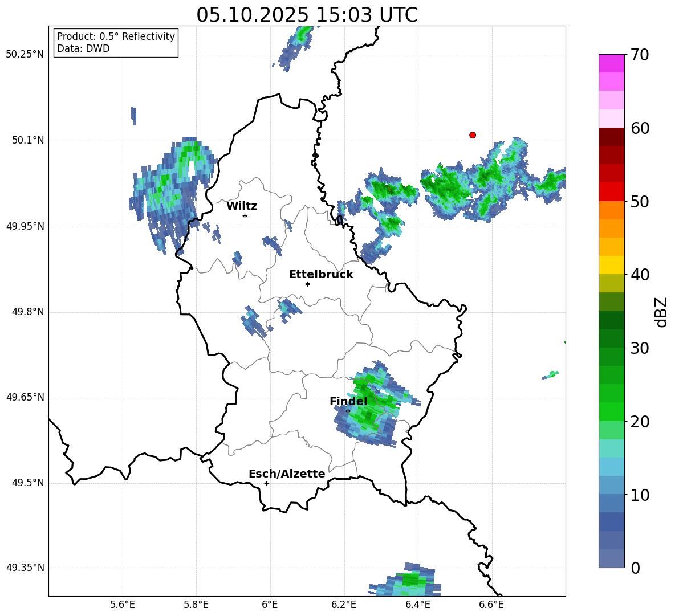Click the 6°E longitude tick label
This screenshot has height=616, width=675.
270,605
